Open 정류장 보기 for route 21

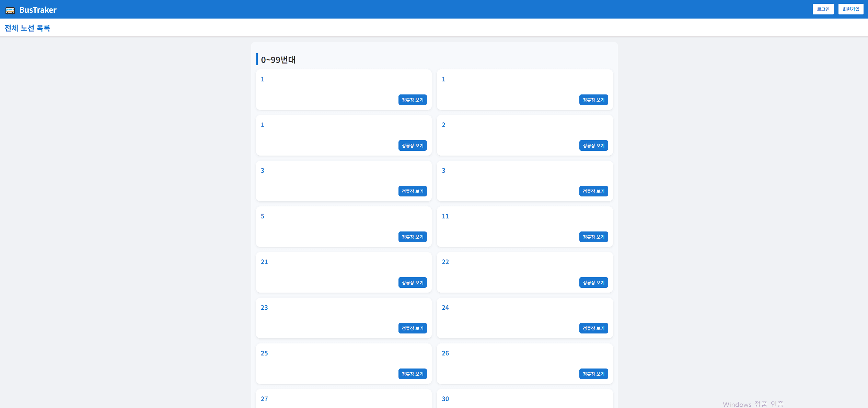pyautogui.click(x=412, y=283)
